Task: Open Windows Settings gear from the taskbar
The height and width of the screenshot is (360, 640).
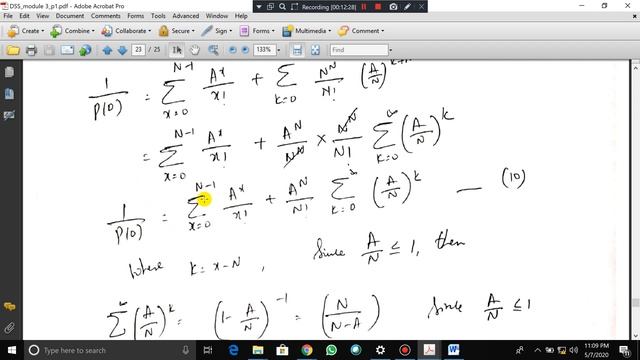Action: click(380, 350)
